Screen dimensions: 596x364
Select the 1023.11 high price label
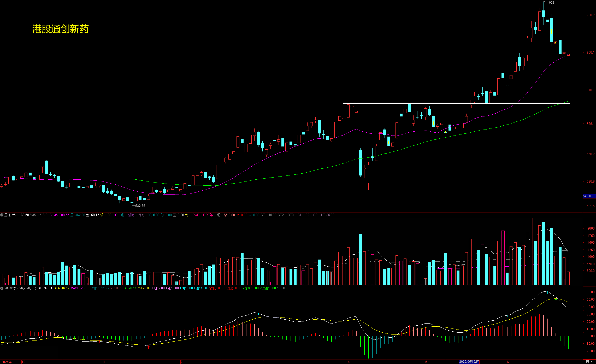point(553,3)
